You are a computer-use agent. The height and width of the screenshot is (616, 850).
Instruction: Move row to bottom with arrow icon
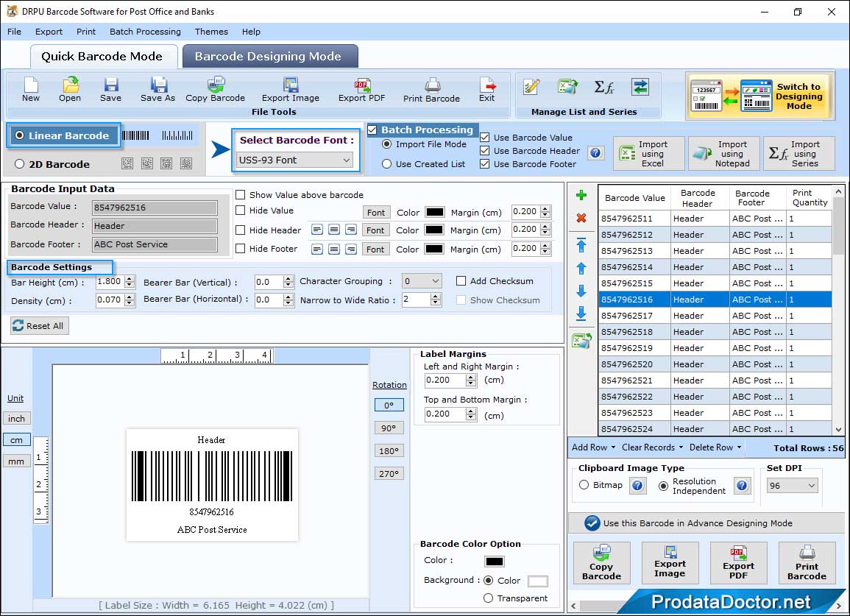581,313
